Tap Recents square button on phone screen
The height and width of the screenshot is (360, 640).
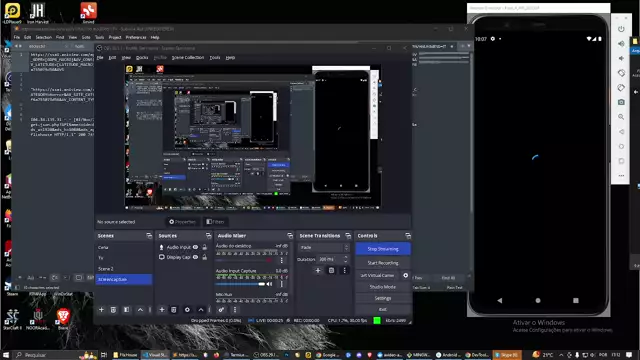(x=576, y=300)
